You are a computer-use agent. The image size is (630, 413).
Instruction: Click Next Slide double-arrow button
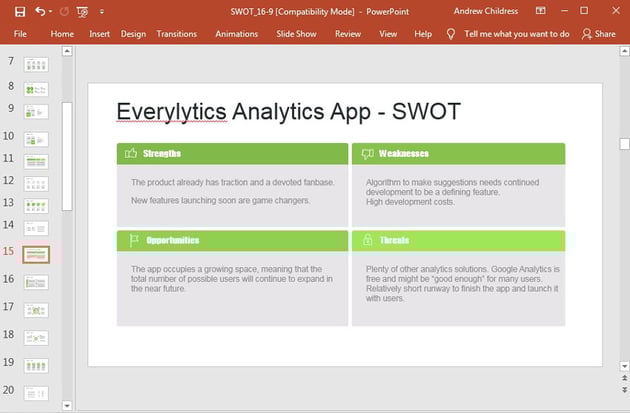tap(624, 392)
